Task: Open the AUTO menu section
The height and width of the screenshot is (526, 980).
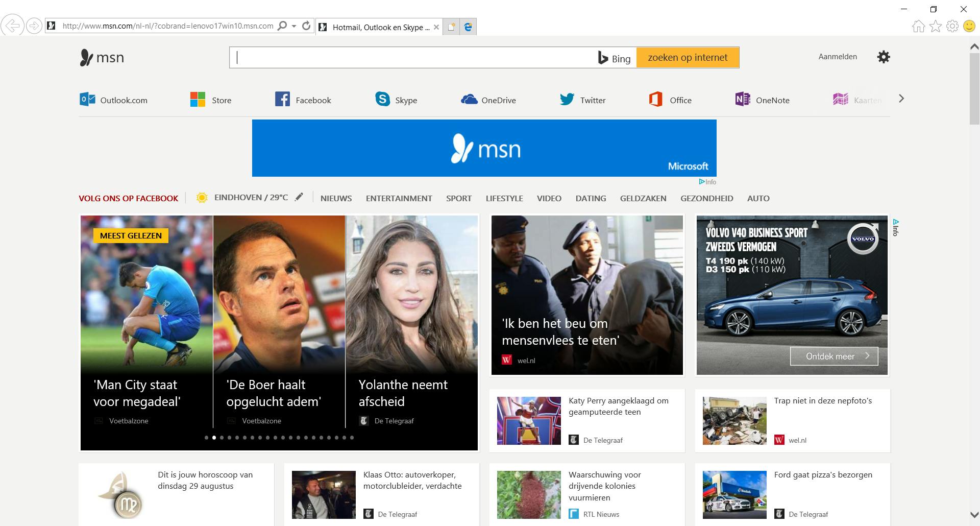Action: (758, 199)
